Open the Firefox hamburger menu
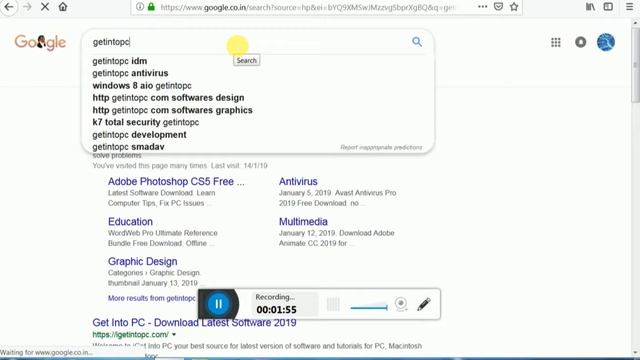Viewport: 640px width, 360px height. point(630,7)
